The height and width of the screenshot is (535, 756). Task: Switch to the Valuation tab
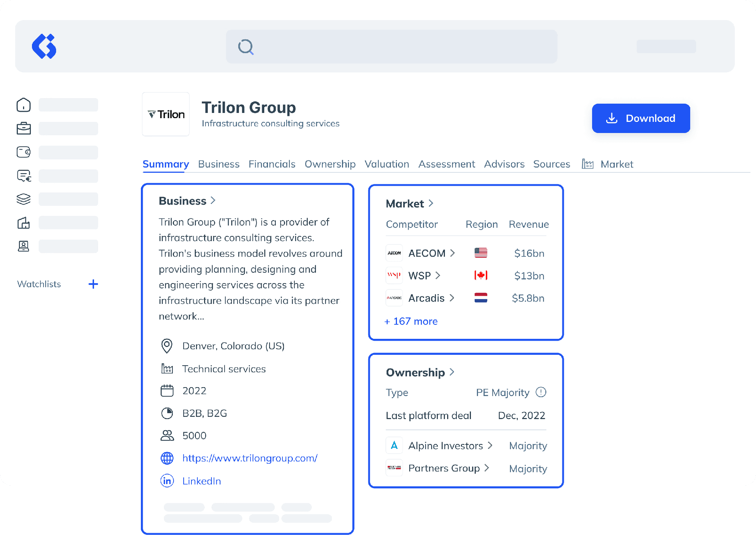pyautogui.click(x=387, y=164)
